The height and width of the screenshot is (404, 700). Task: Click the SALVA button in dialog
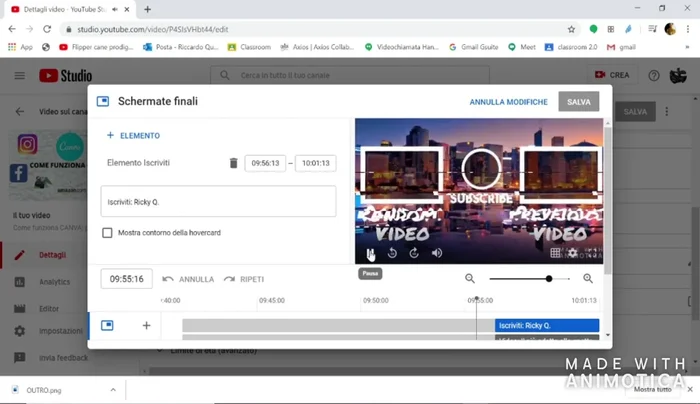coord(579,102)
